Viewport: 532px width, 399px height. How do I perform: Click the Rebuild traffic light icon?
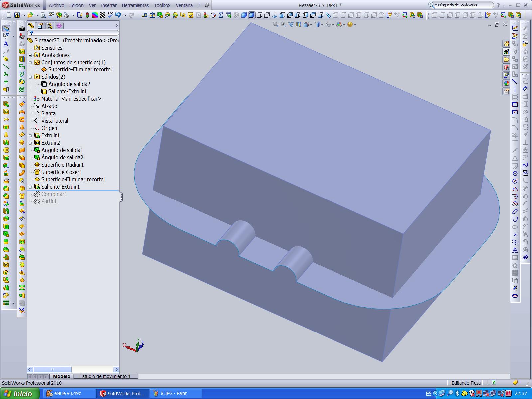[x=87, y=15]
